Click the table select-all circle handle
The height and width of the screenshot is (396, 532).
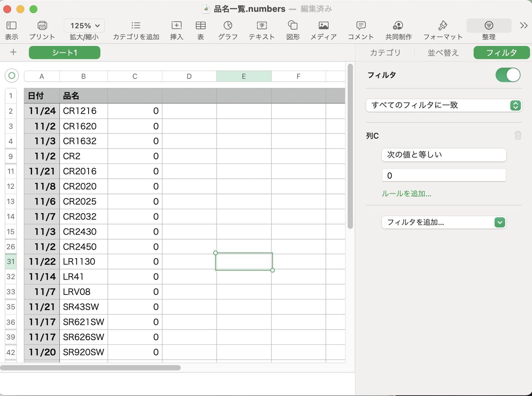[12, 75]
